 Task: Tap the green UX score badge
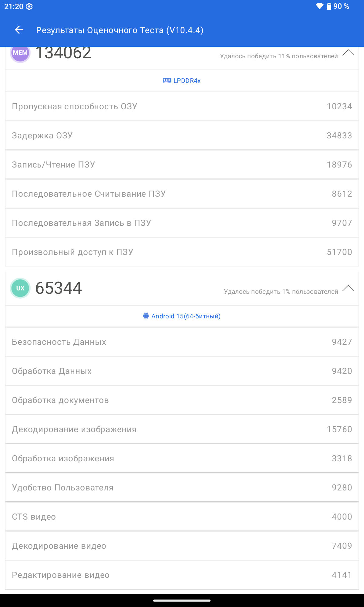tap(20, 288)
